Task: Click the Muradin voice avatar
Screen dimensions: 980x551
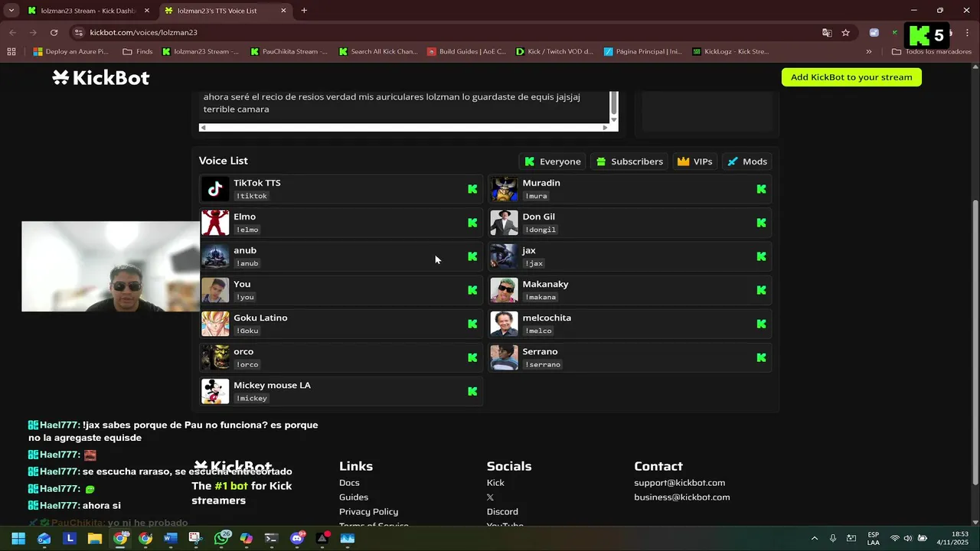Action: tap(504, 189)
